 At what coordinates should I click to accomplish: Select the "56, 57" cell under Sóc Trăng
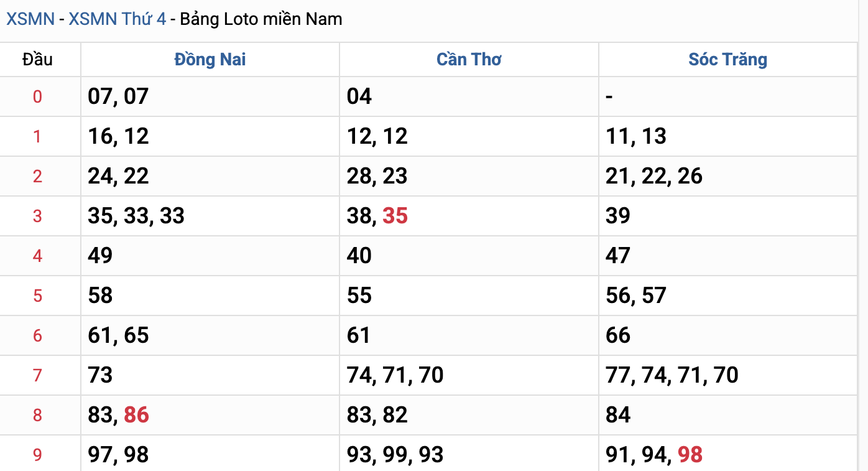(x=635, y=296)
